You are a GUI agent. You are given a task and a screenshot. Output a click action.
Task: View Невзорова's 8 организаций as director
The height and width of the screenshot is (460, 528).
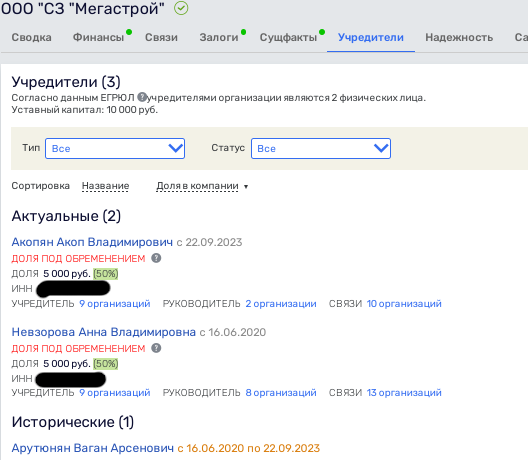click(x=281, y=393)
